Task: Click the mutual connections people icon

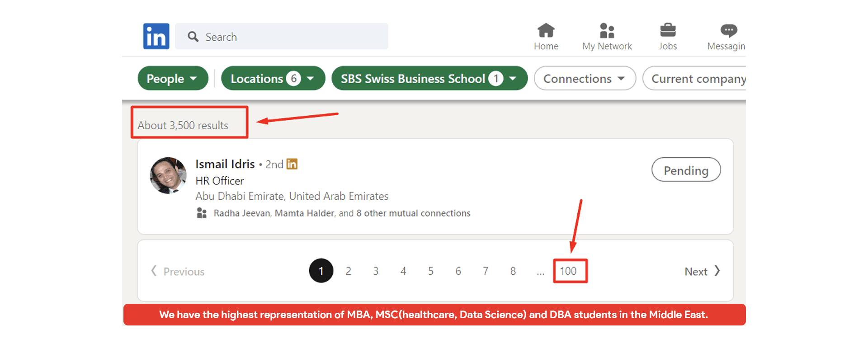Action: pos(202,213)
